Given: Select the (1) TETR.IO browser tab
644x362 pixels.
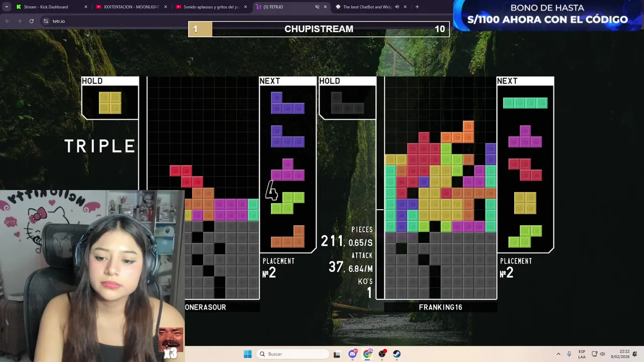Looking at the screenshot, I should (x=292, y=7).
